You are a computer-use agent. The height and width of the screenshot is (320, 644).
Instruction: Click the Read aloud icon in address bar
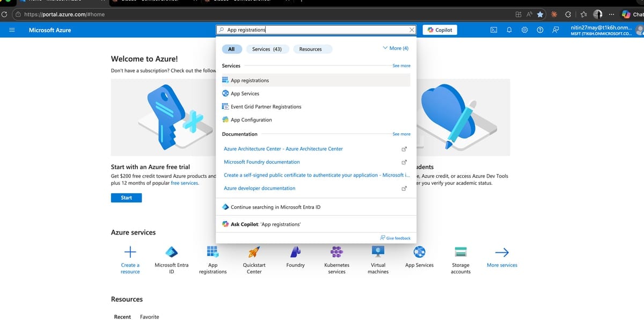(529, 14)
